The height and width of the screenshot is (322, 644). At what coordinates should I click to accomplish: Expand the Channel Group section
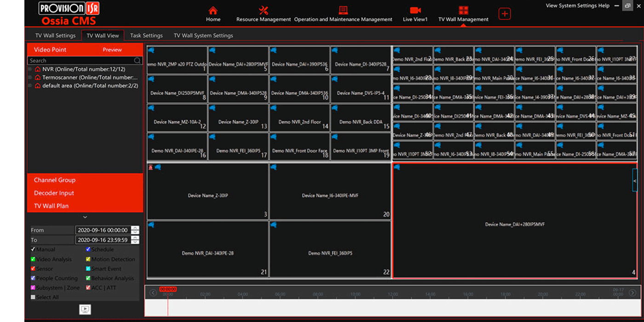click(85, 180)
